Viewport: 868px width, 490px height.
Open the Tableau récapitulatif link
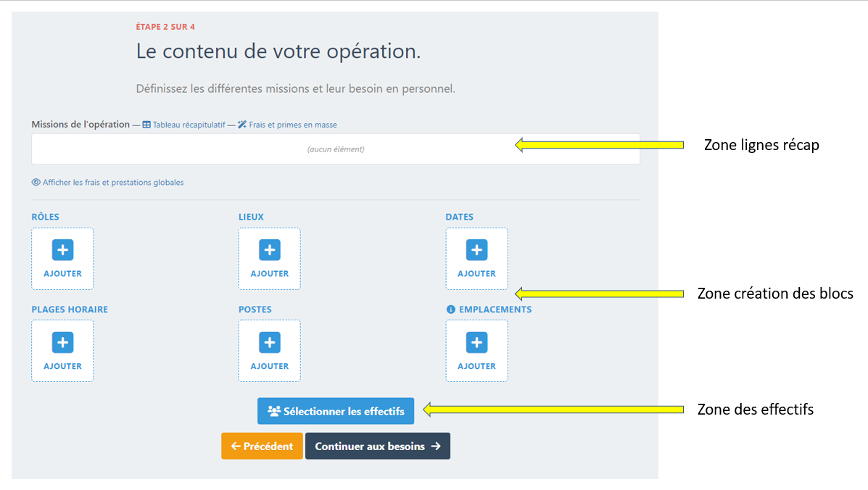click(x=189, y=125)
